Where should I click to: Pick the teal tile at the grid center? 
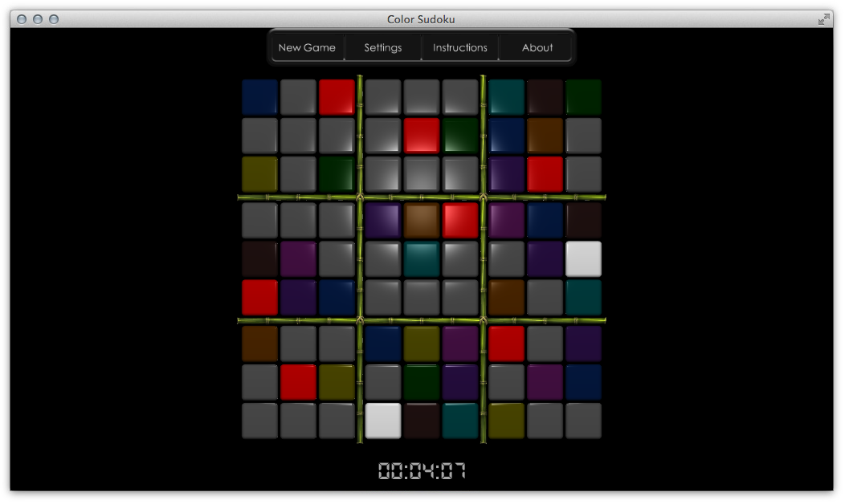click(x=422, y=259)
